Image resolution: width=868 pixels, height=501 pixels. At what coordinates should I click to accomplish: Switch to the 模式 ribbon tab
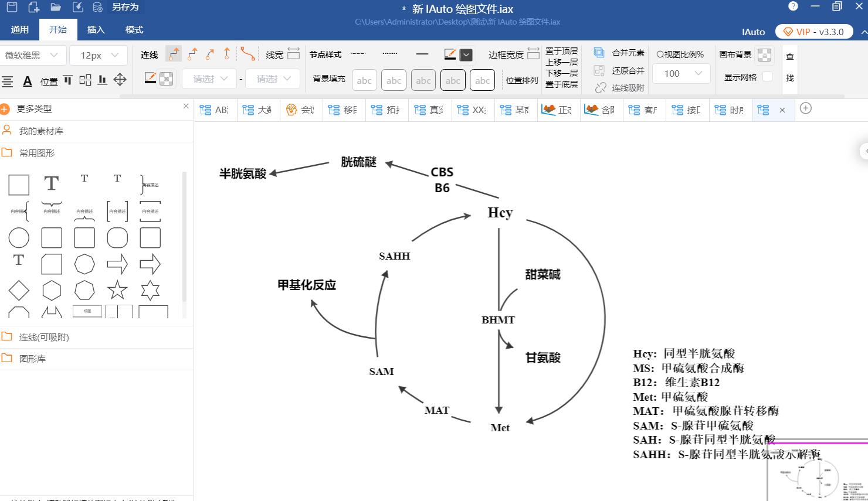click(x=134, y=29)
